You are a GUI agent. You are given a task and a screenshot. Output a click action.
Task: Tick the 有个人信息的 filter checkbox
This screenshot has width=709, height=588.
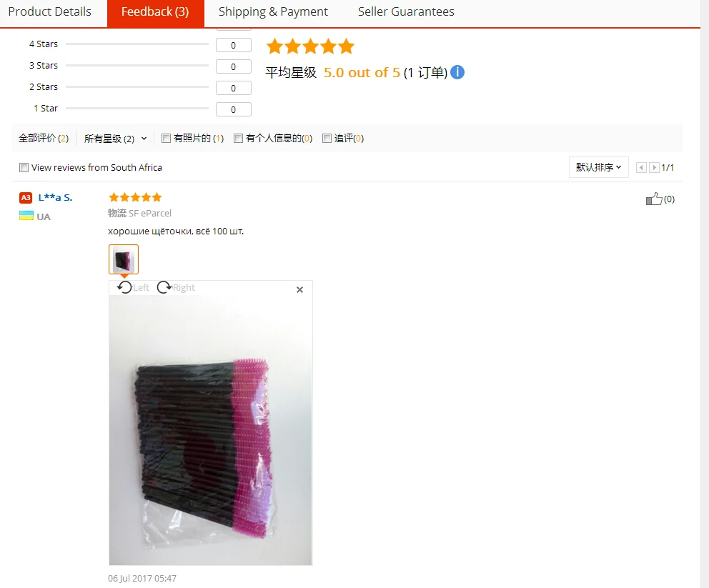pyautogui.click(x=238, y=139)
